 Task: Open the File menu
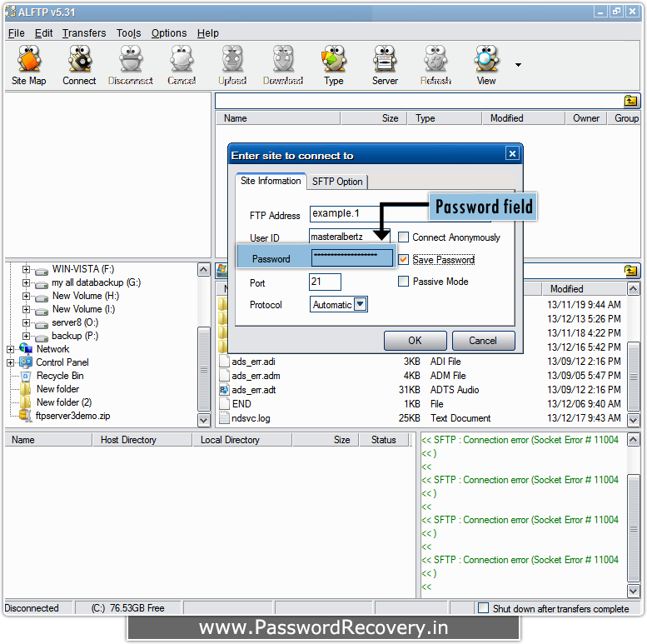pyautogui.click(x=17, y=33)
